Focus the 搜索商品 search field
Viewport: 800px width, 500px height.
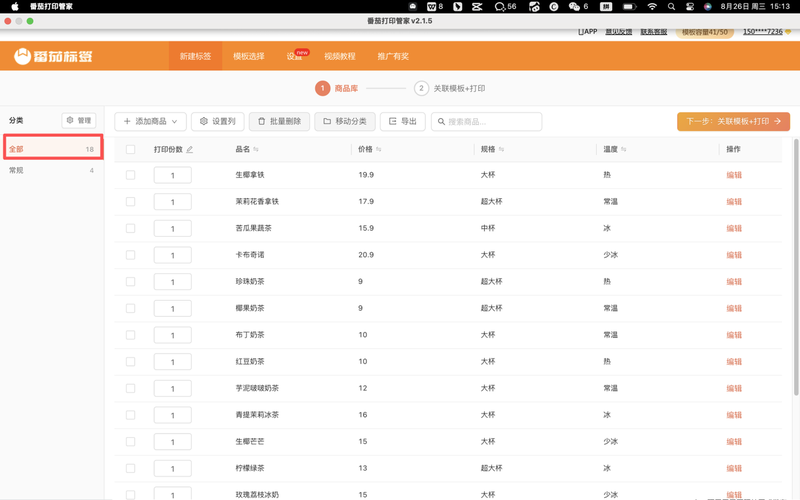(486, 121)
